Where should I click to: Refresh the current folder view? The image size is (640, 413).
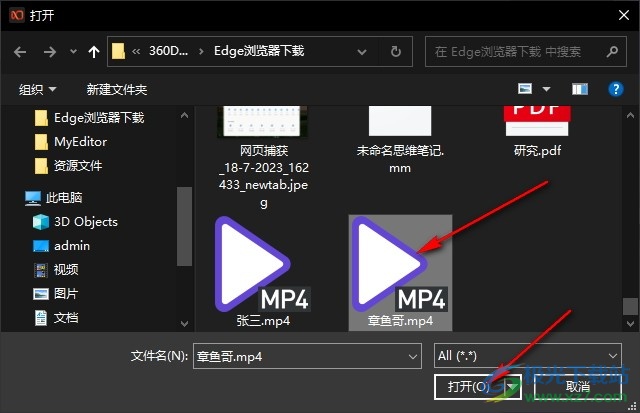[396, 51]
